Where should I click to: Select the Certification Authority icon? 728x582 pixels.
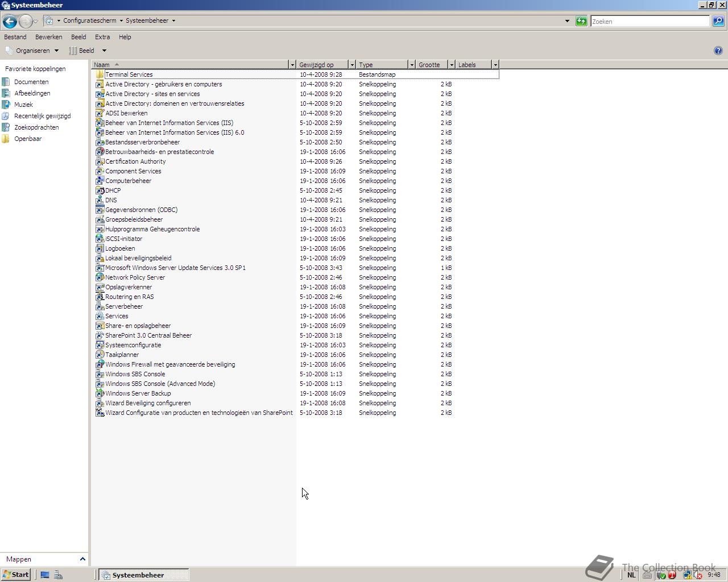point(100,161)
